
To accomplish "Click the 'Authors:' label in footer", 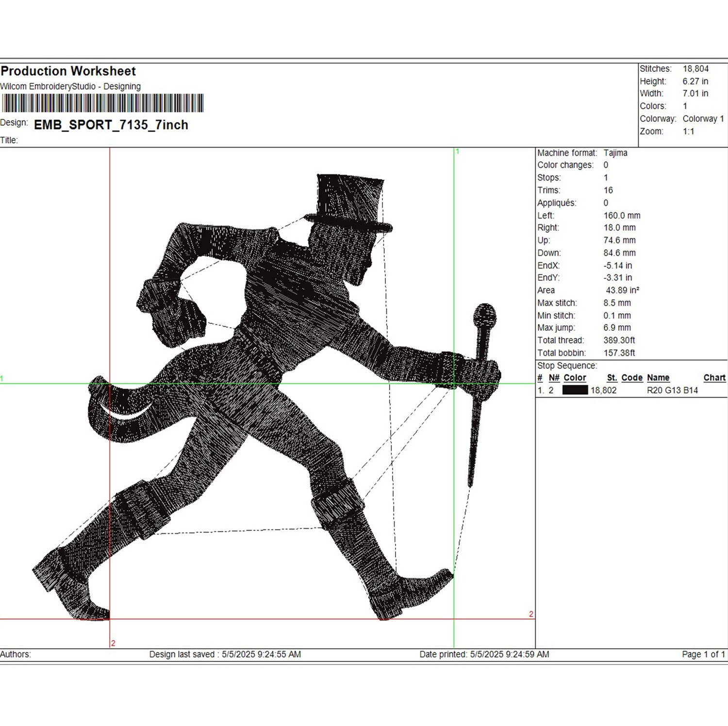I will click(x=16, y=655).
